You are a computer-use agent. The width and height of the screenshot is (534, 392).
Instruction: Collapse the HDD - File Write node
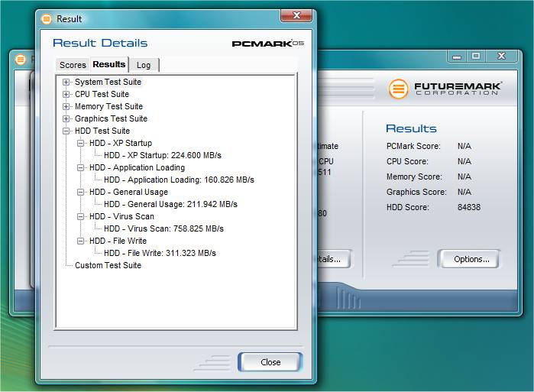(80, 241)
